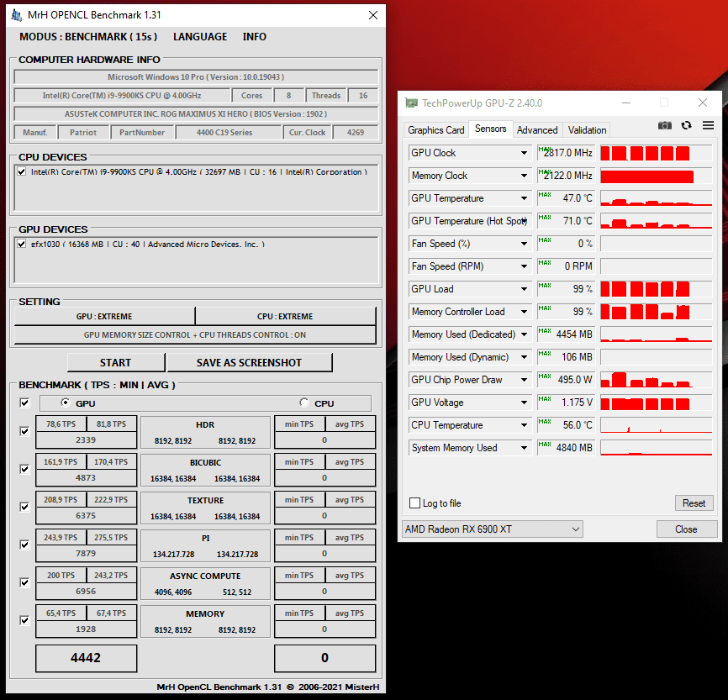Open the GPU Chip Power Draw dropdown
Screen dimensions: 728x700
pyautogui.click(x=525, y=380)
